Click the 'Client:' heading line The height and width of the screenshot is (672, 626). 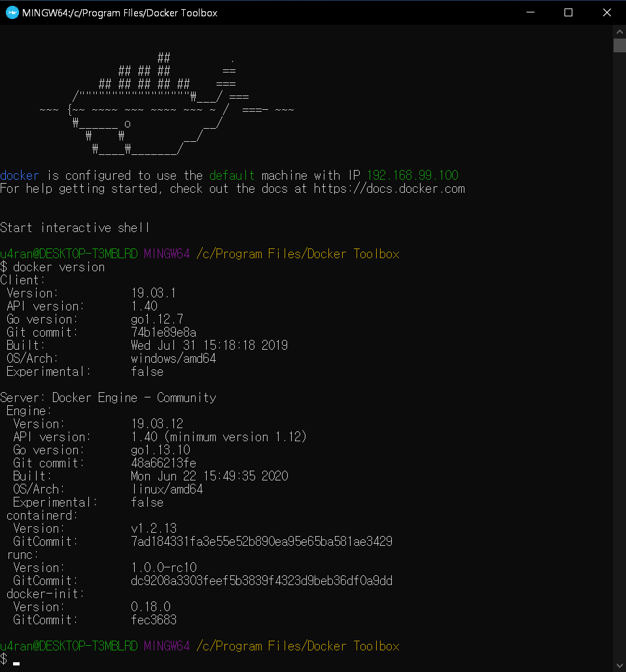click(22, 280)
